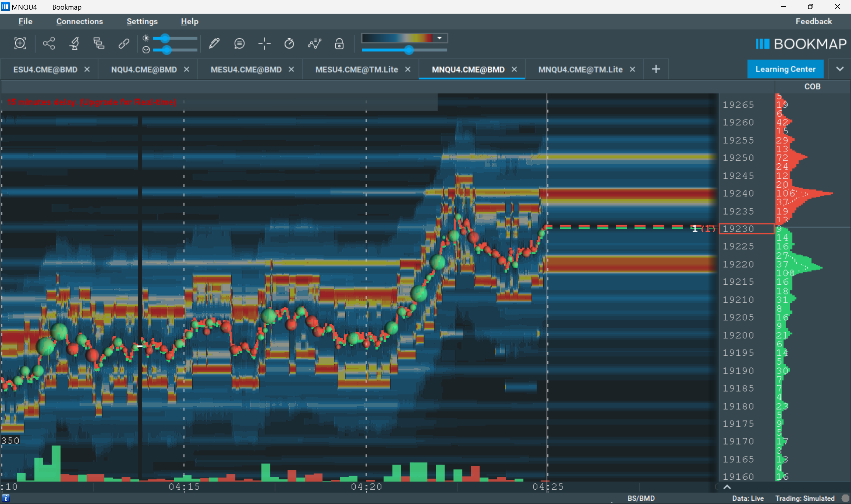Switch to the ESU4.CME@BMD tab
The height and width of the screenshot is (504, 851).
pos(45,69)
